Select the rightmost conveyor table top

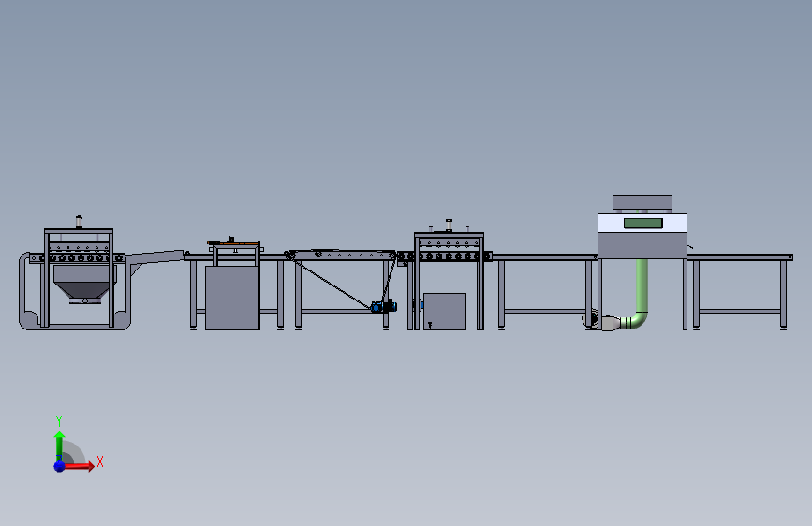740,257
